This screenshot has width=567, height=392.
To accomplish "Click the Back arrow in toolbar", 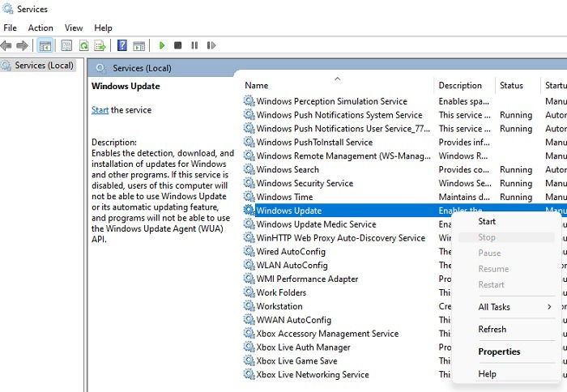I will point(6,45).
